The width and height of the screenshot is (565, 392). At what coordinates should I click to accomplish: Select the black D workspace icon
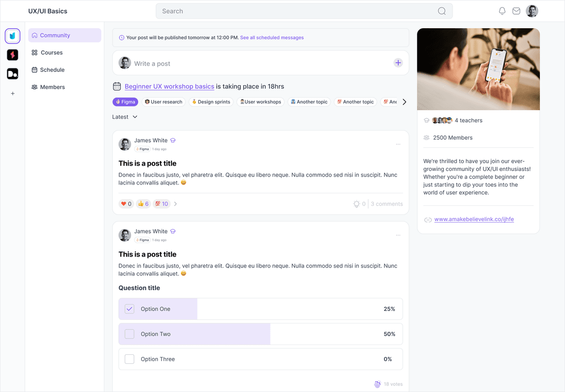tap(13, 74)
